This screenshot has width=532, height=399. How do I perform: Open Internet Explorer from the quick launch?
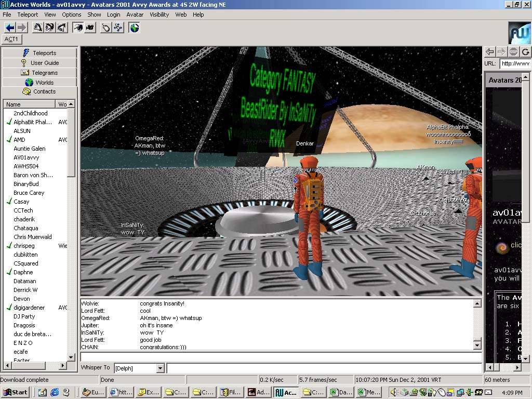pos(54,392)
